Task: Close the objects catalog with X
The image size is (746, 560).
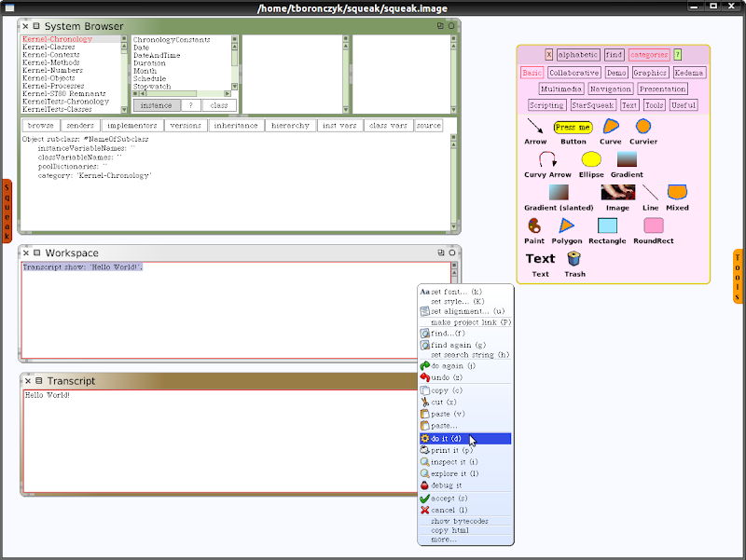Action: pyautogui.click(x=548, y=55)
